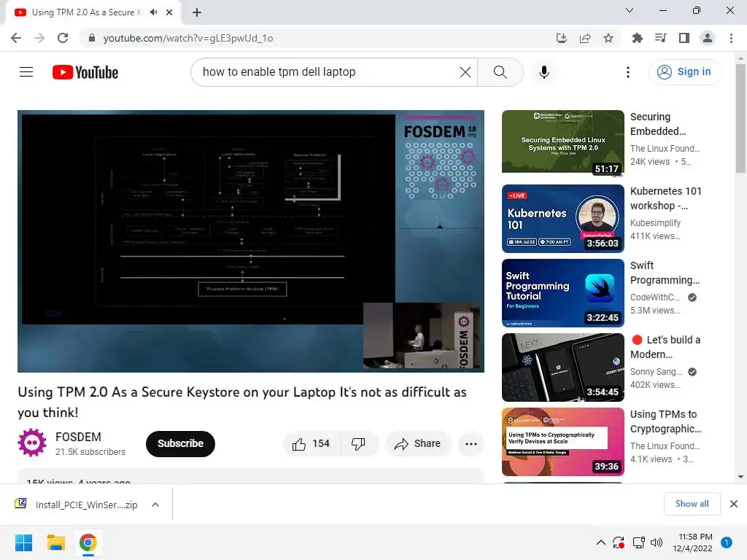View site info padlock icon
The width and height of the screenshot is (747, 560).
pos(92,38)
